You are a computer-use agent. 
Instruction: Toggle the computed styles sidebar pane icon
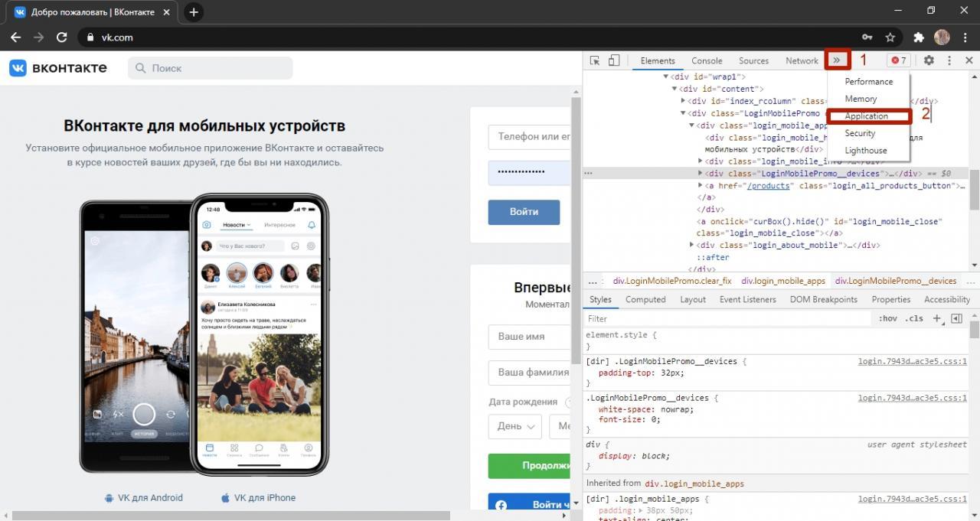tap(956, 318)
